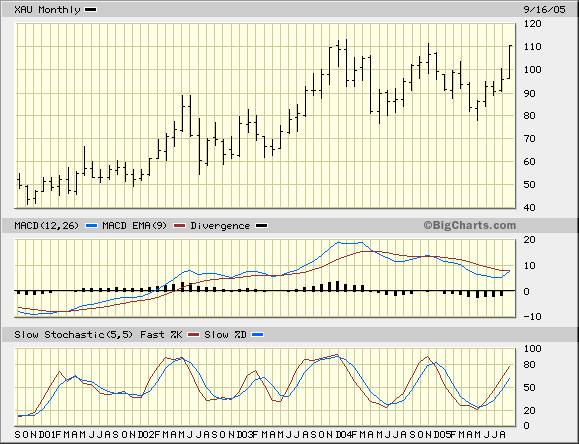Click the 02 year marker on the time axis
Image resolution: width=579 pixels, height=444 pixels.
pos(148,434)
